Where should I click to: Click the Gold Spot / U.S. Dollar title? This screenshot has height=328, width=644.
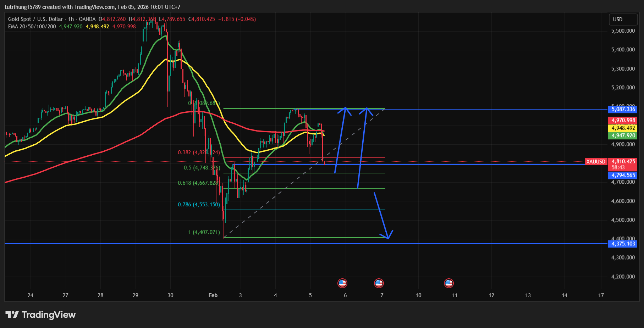[35, 19]
